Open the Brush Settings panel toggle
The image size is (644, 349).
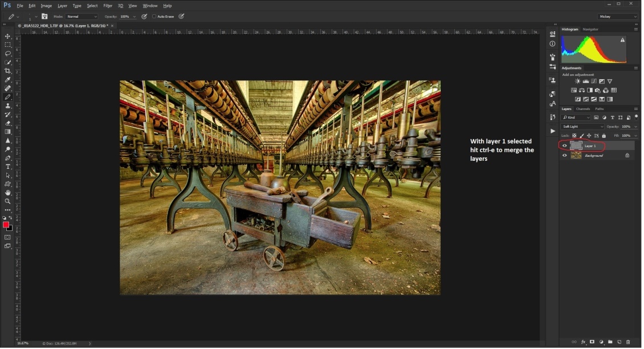[44, 17]
